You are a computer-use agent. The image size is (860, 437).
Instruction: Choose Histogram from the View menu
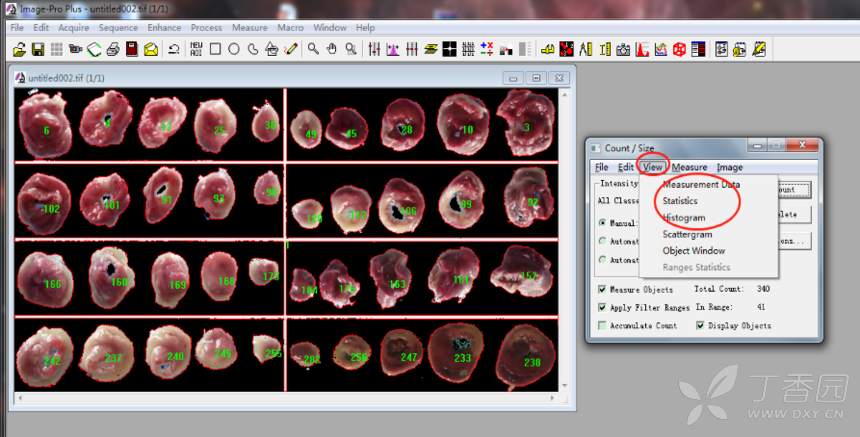[683, 218]
